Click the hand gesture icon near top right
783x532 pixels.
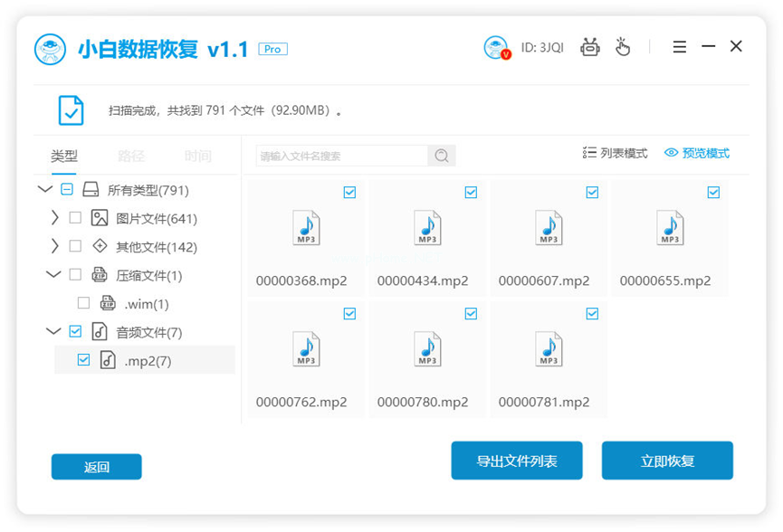(x=623, y=46)
